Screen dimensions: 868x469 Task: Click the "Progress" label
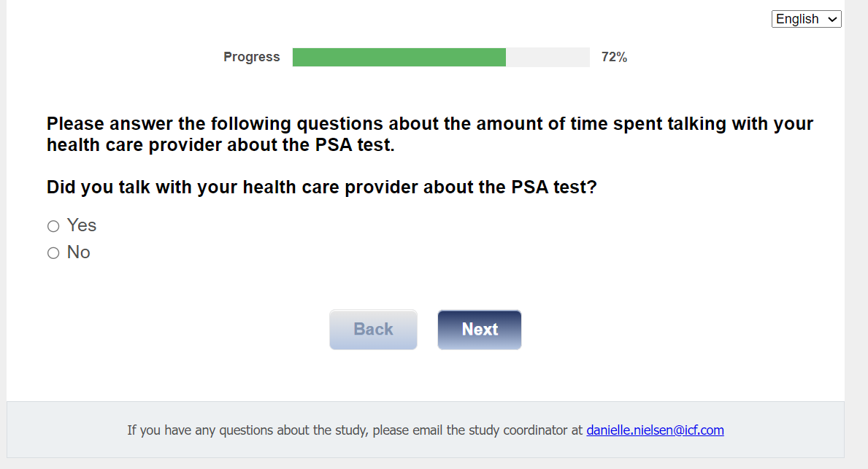point(251,58)
